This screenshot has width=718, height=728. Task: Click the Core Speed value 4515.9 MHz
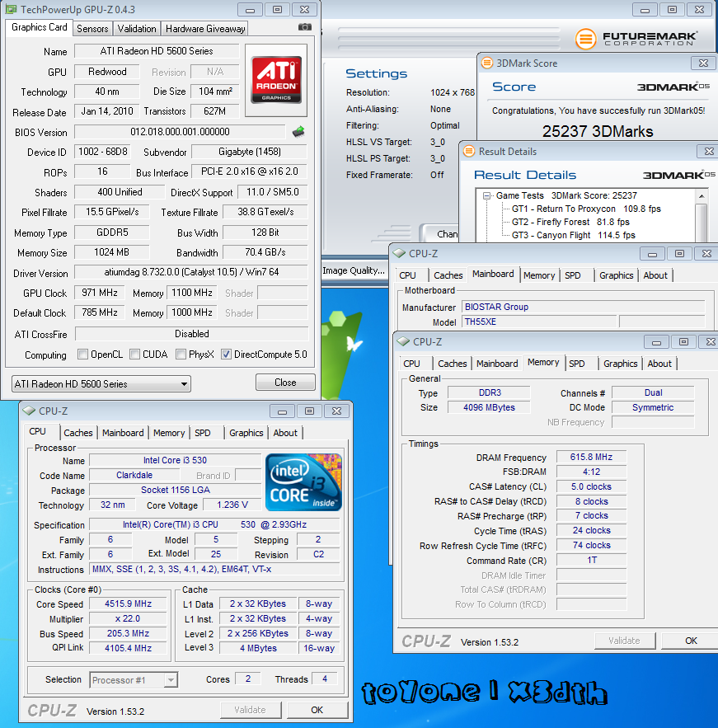[128, 604]
